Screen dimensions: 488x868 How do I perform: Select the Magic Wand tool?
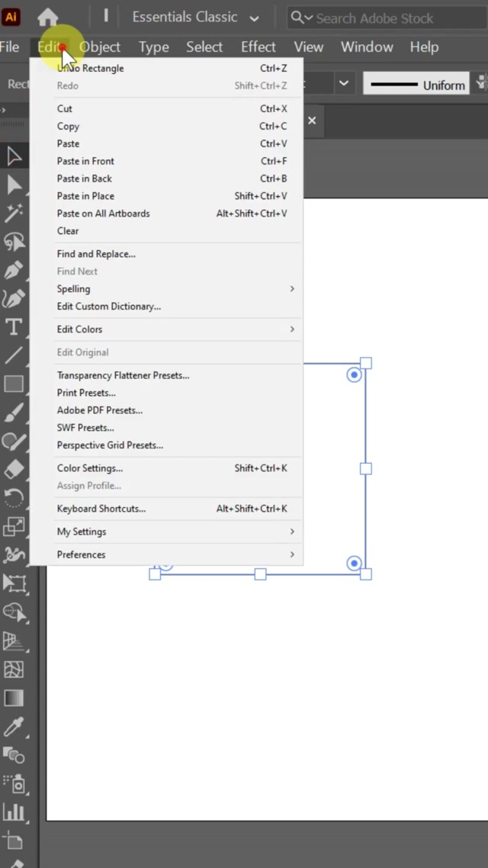[x=14, y=214]
